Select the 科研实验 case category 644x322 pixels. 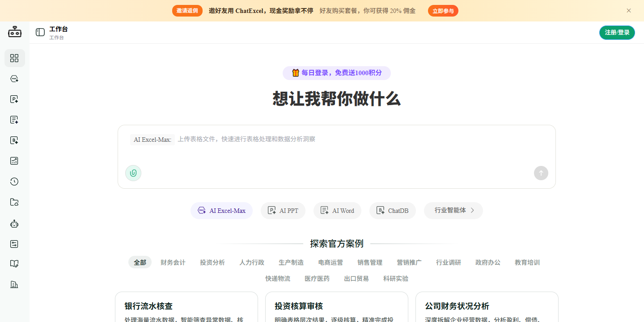[396, 279]
